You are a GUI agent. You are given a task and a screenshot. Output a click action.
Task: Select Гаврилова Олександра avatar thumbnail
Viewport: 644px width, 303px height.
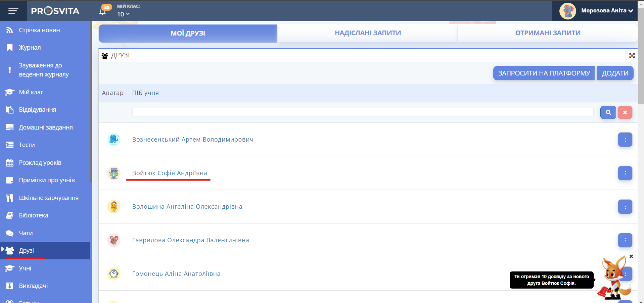click(x=114, y=240)
